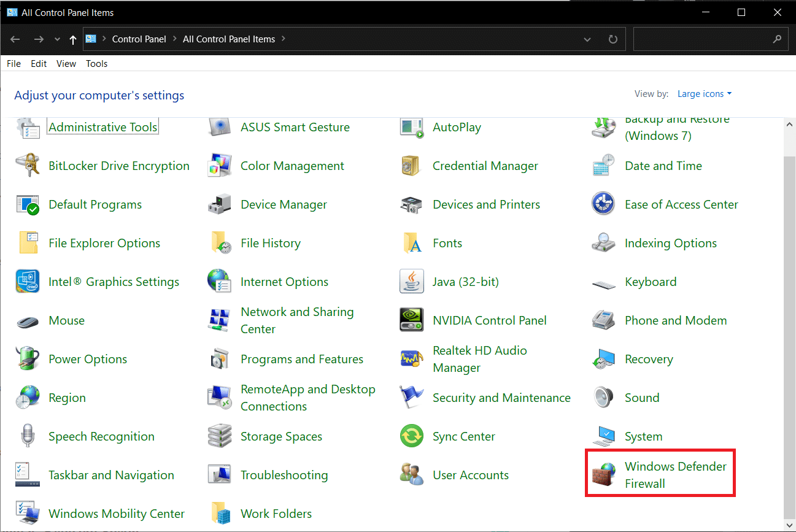Expand chevron after Control Panel breadcrumb

coord(174,39)
